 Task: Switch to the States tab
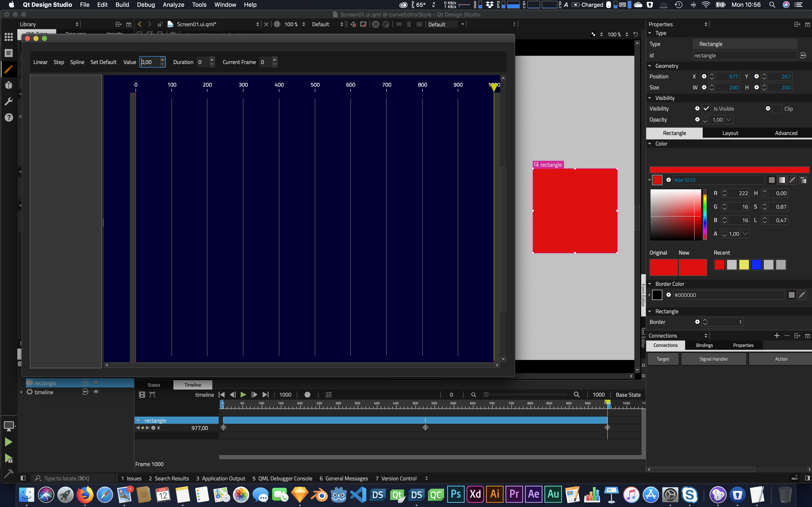pos(154,385)
